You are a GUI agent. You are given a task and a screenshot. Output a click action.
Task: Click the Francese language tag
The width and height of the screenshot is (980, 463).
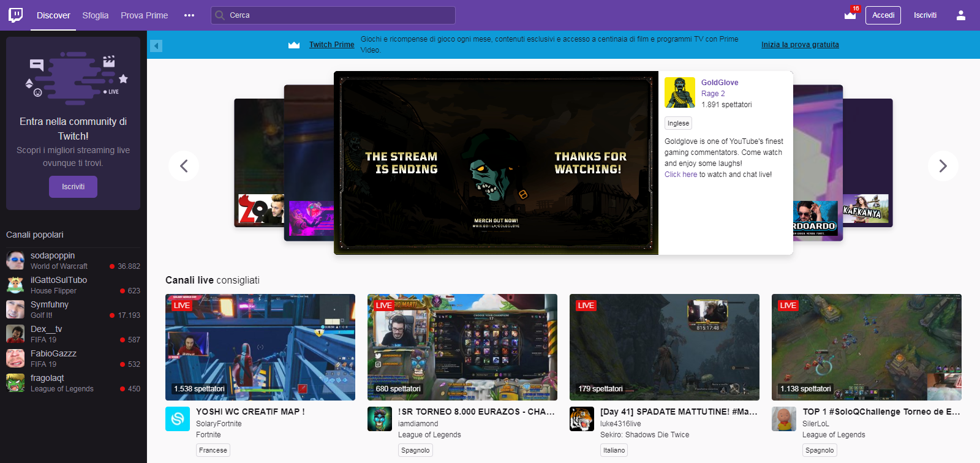[213, 450]
